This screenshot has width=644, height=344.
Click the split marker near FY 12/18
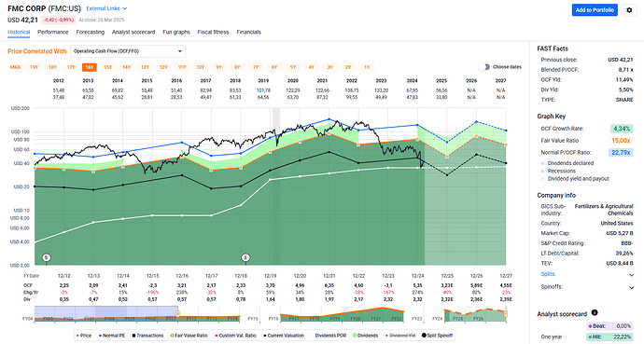point(245,257)
